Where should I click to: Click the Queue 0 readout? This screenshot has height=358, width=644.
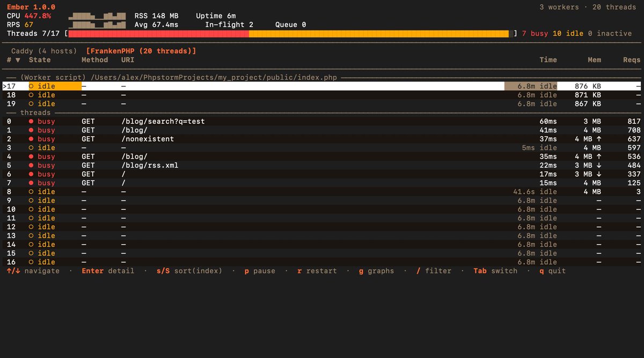[x=290, y=25]
